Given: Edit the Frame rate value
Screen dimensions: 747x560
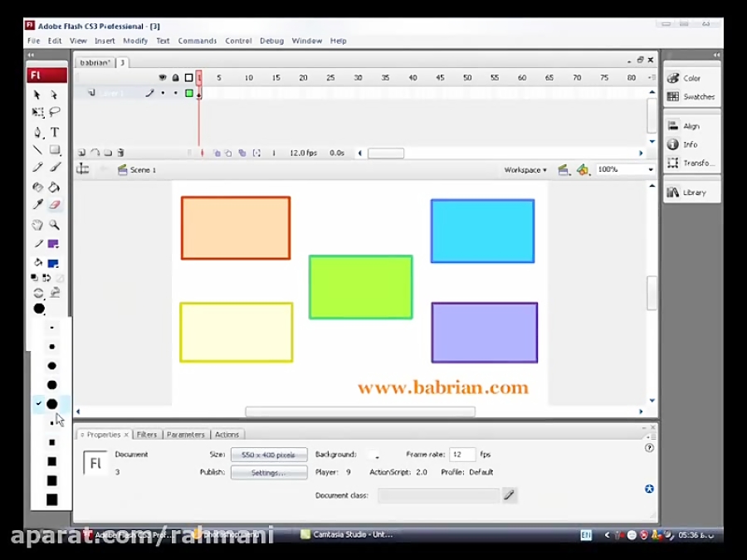Looking at the screenshot, I should 461,455.
